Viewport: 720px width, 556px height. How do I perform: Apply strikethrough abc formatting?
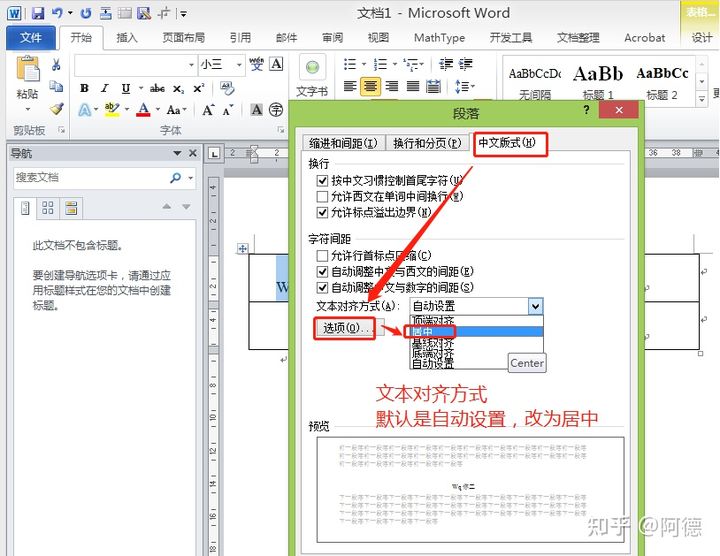click(x=157, y=88)
